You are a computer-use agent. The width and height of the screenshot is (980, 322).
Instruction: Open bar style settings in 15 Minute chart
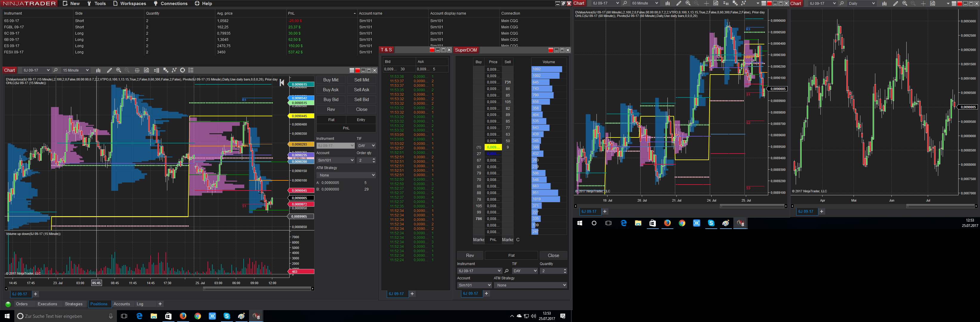[98, 70]
